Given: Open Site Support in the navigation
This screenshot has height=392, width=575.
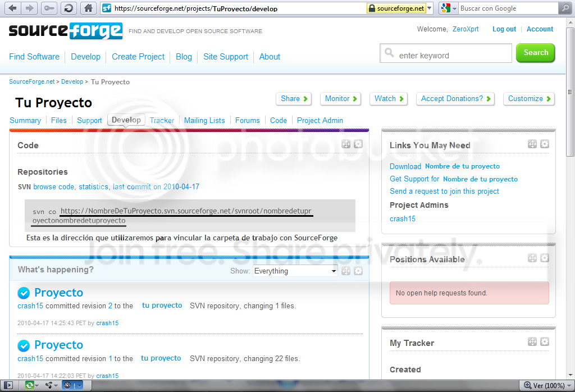Looking at the screenshot, I should coord(226,57).
